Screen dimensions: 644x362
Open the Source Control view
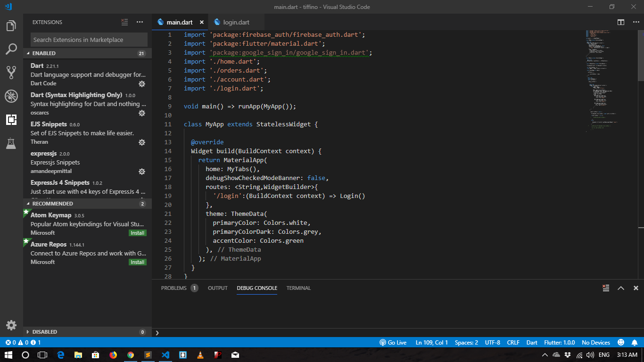pos(11,72)
